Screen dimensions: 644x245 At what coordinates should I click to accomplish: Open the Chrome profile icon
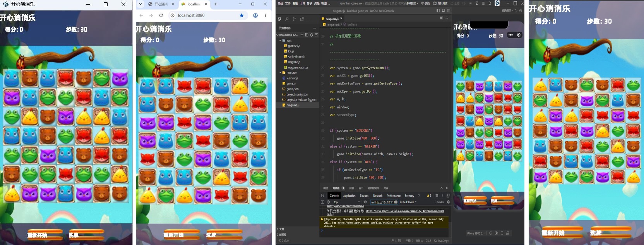point(255,15)
